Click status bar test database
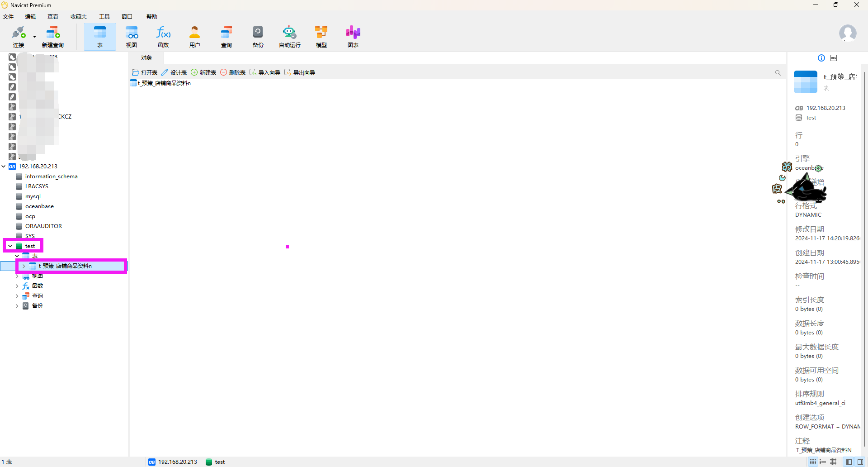The image size is (868, 467). point(215,462)
